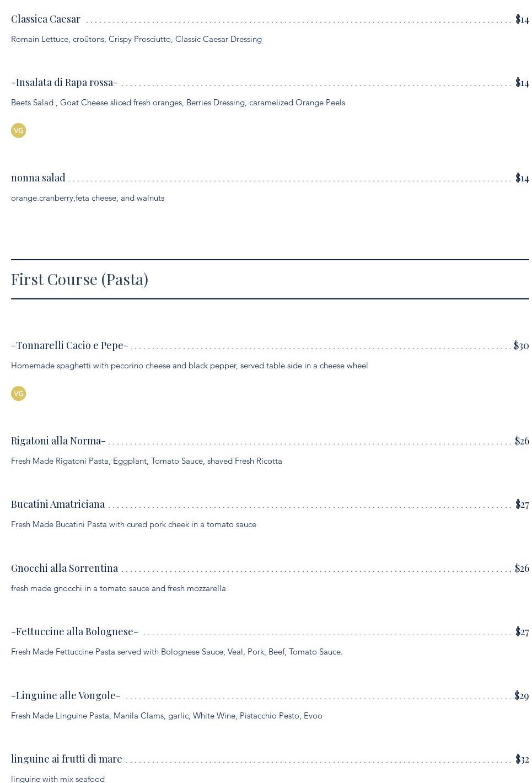This screenshot has width=532, height=783.
Task: Click the linguine ai frutti di mare title
Action: 67,759
